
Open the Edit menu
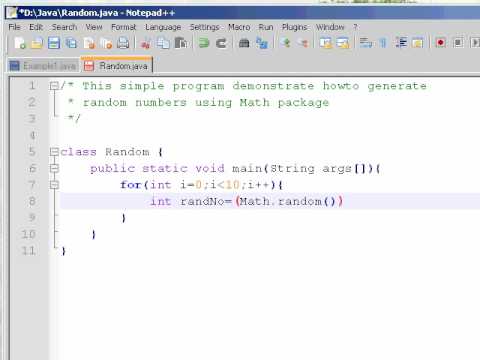[x=36, y=27]
